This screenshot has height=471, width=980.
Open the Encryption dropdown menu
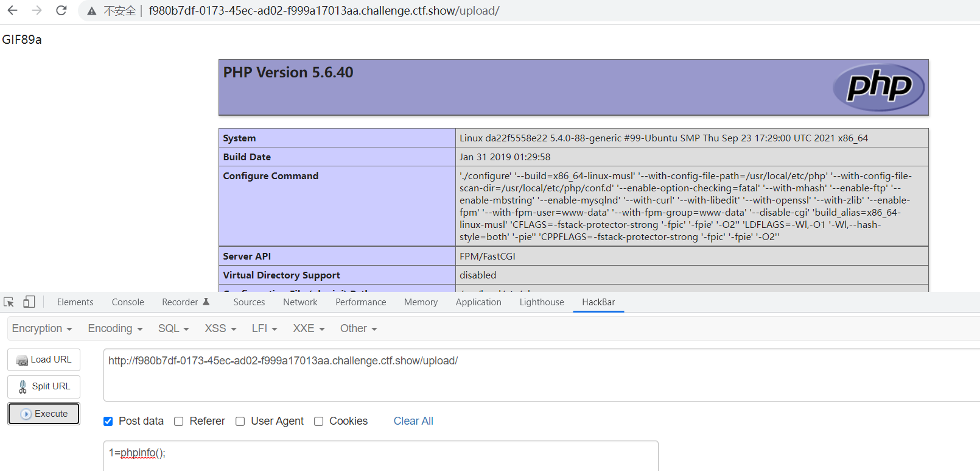[42, 328]
